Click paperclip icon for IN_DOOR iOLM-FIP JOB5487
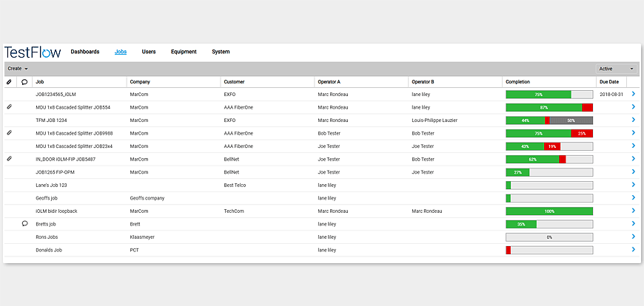The width and height of the screenshot is (644, 306). (x=10, y=159)
